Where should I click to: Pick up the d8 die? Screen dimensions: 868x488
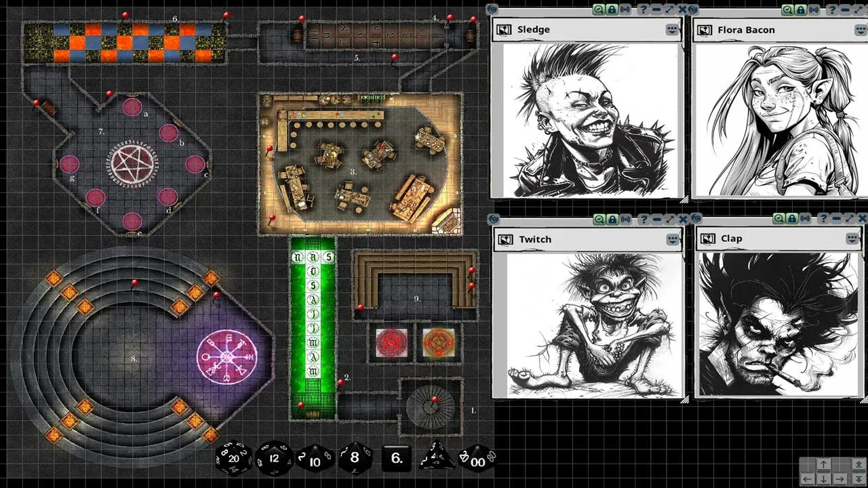356,458
